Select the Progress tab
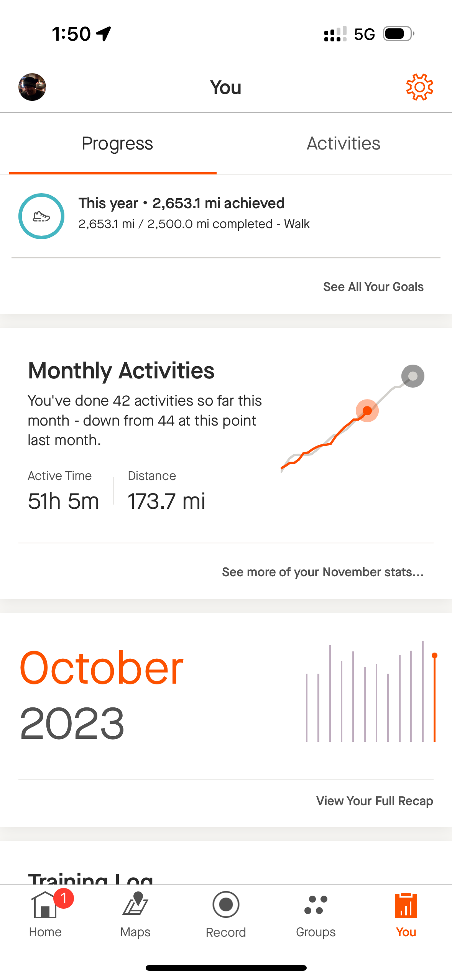 (117, 143)
